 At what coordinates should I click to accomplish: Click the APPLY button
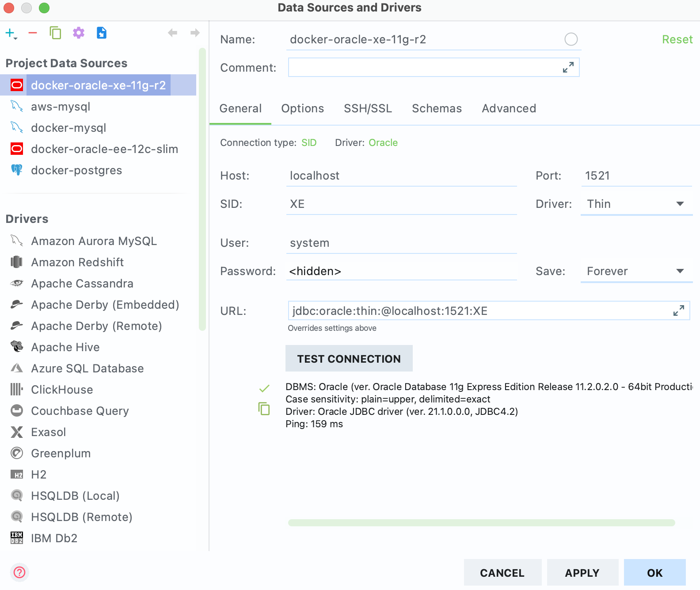pyautogui.click(x=582, y=573)
